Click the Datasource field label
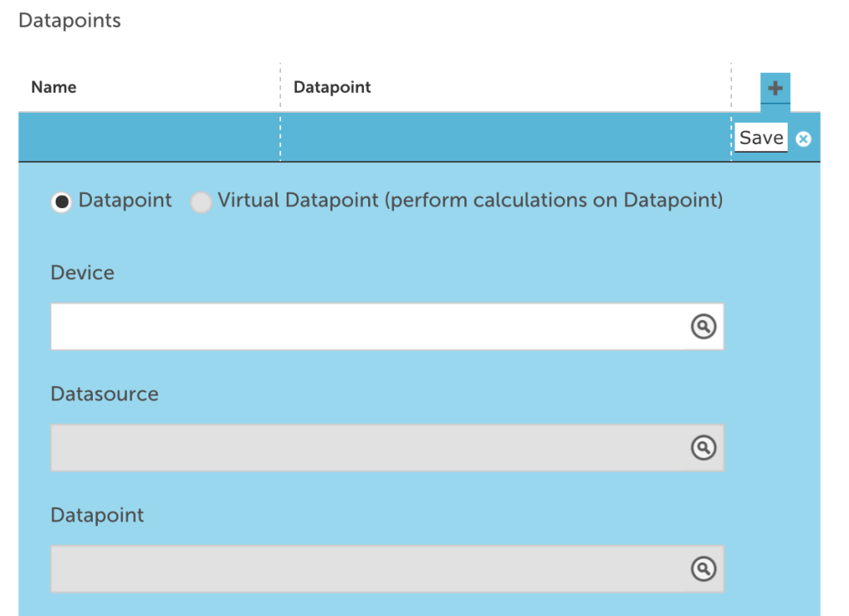This screenshot has width=849, height=616. coord(104,394)
